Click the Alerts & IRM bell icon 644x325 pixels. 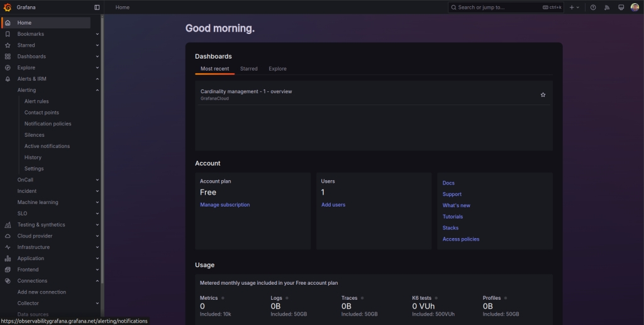8,79
